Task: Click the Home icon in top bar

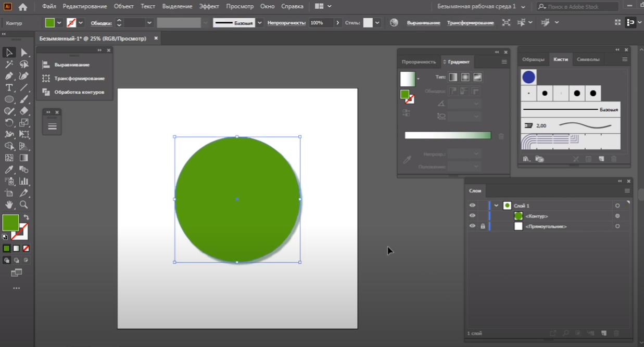Action: (x=23, y=7)
